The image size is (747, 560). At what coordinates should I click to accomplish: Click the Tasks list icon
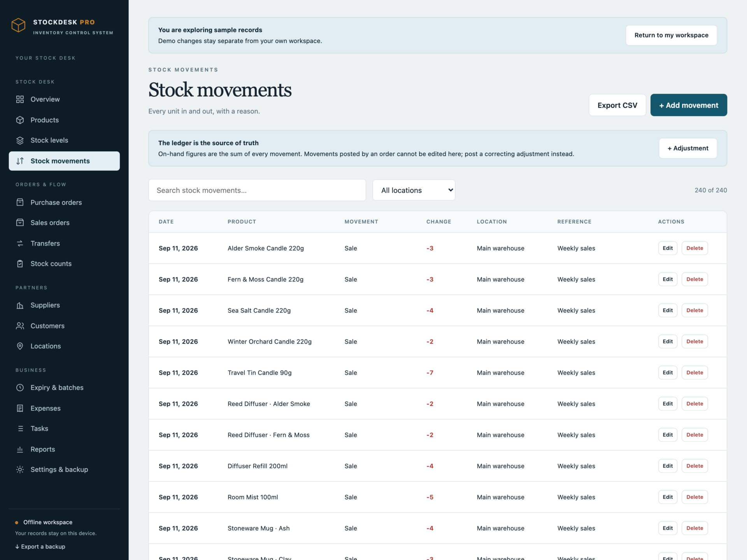coord(20,429)
